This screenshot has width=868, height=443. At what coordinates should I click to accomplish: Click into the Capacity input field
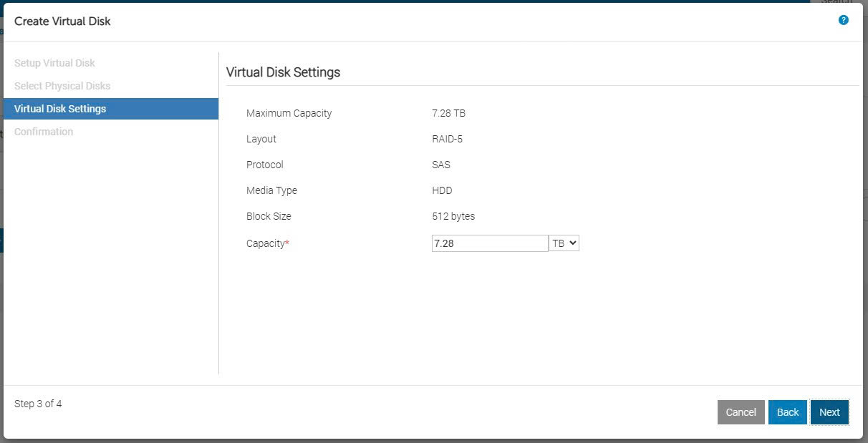point(489,243)
